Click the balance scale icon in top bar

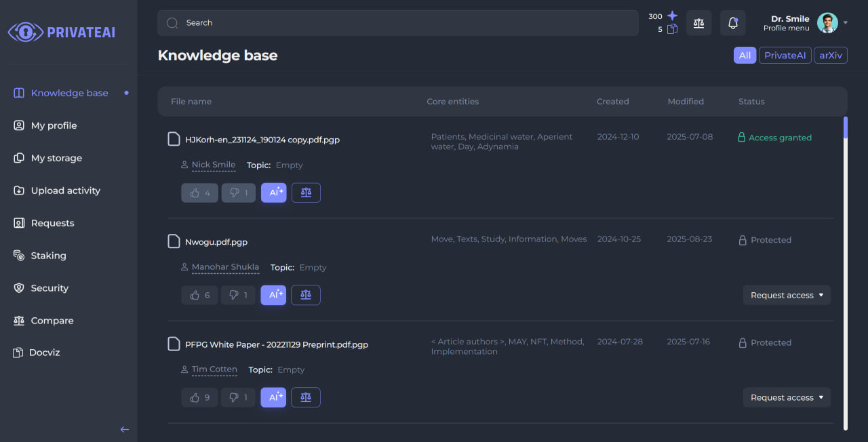tap(698, 23)
